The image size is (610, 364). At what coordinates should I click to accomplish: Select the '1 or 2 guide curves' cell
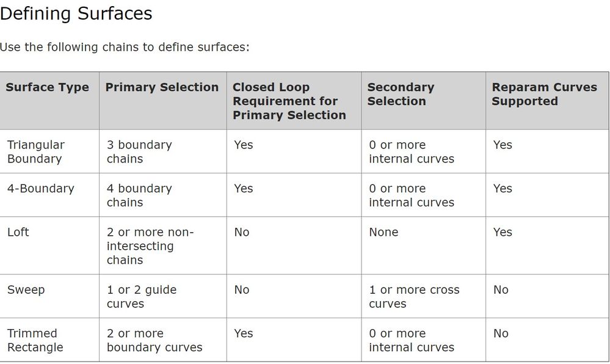[142, 296]
